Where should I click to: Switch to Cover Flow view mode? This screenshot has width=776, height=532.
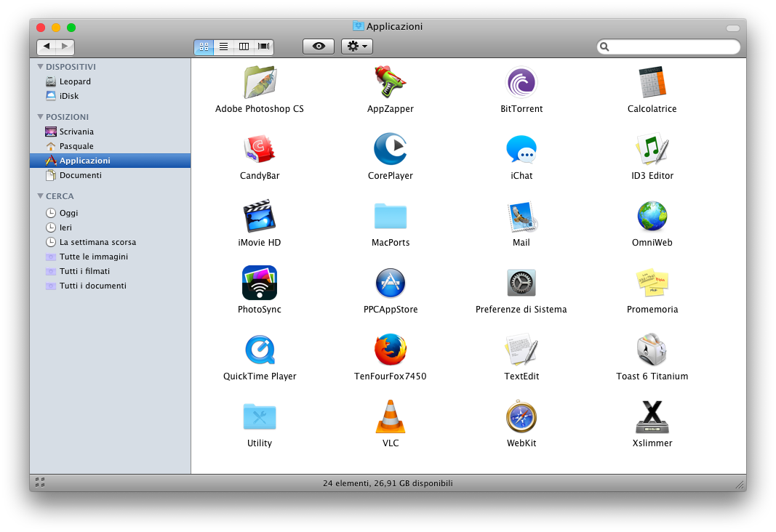263,47
